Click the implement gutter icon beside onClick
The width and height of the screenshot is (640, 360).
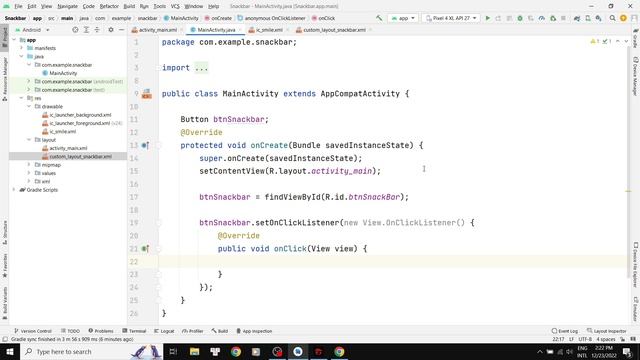145,249
